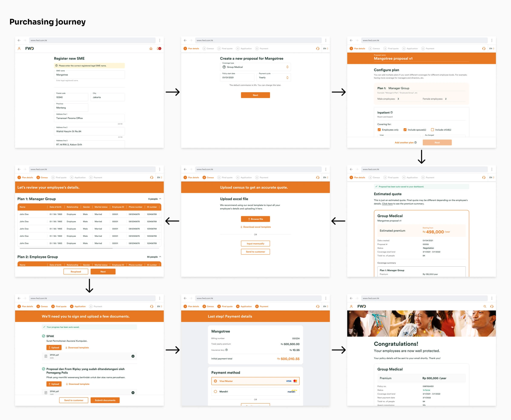Image resolution: width=511 pixels, height=420 pixels.
Task: Go to Census step on the upload census screen
Action: click(208, 178)
